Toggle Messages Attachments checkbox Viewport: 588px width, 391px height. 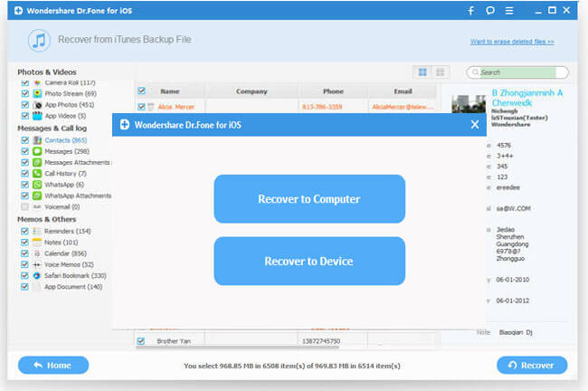pyautogui.click(x=25, y=163)
